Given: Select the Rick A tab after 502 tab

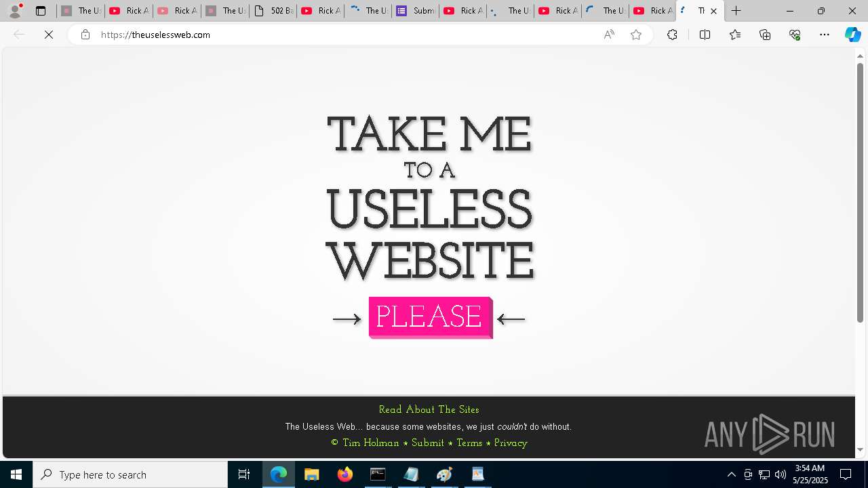Looking at the screenshot, I should (x=319, y=11).
